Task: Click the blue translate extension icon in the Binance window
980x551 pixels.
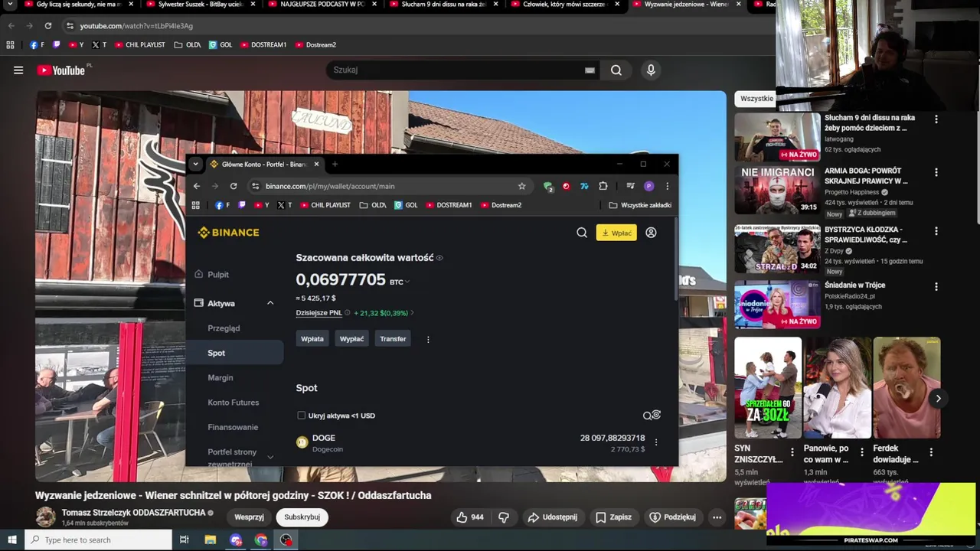Action: click(584, 186)
